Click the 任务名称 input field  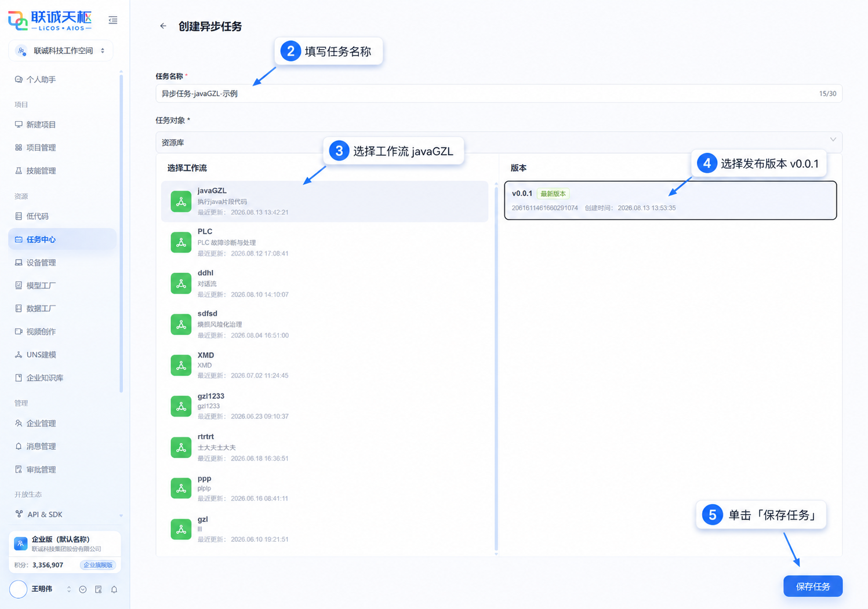point(499,94)
